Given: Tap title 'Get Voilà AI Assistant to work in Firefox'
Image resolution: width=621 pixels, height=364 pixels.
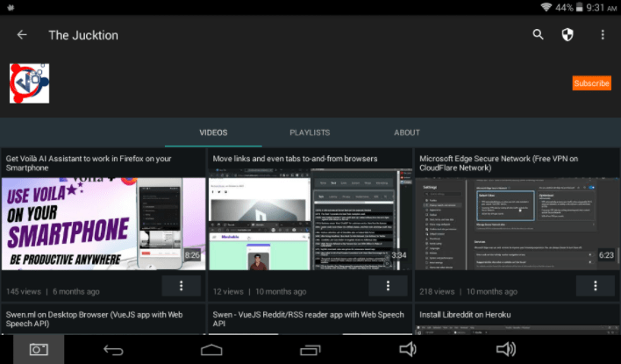Looking at the screenshot, I should coord(89,163).
